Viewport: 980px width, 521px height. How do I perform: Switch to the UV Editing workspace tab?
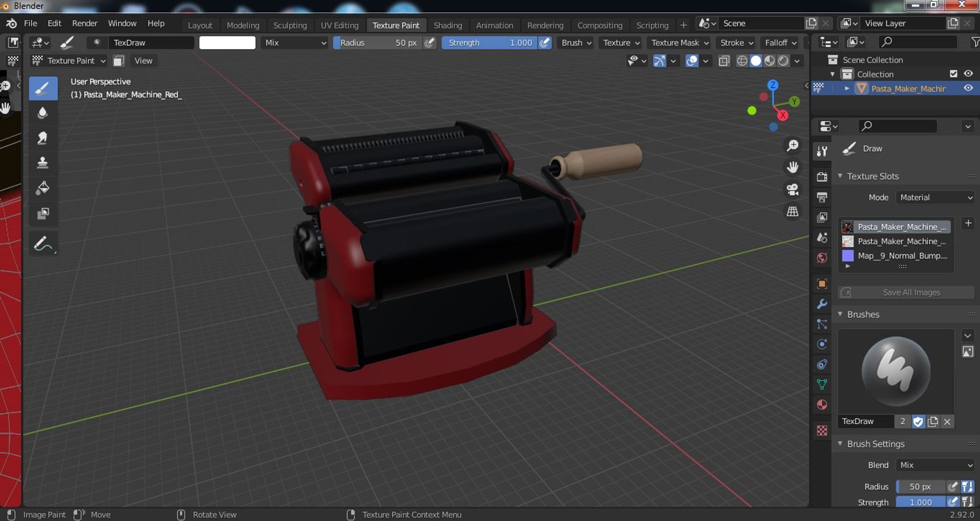point(339,25)
